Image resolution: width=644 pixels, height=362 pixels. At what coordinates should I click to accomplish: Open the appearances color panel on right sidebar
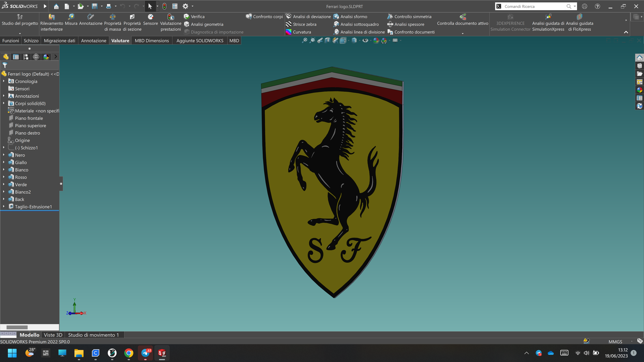pyautogui.click(x=640, y=90)
